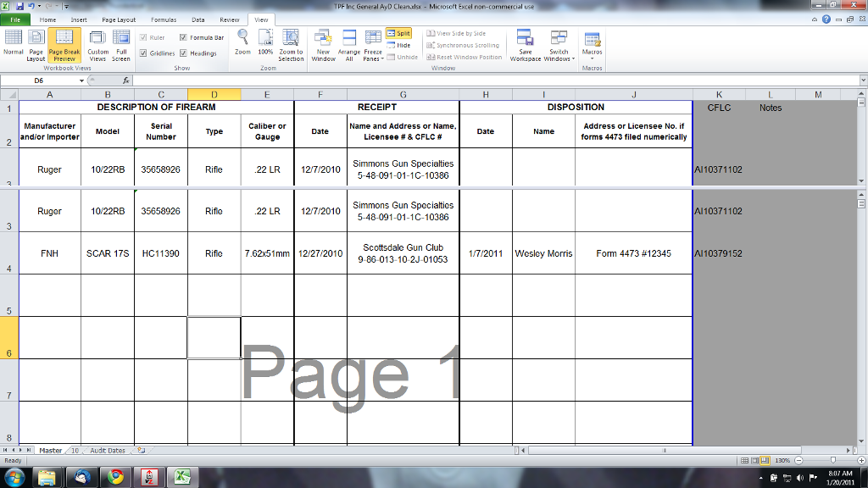The image size is (868, 488).
Task: Switch to Page Layout view in status bar
Action: pos(754,460)
